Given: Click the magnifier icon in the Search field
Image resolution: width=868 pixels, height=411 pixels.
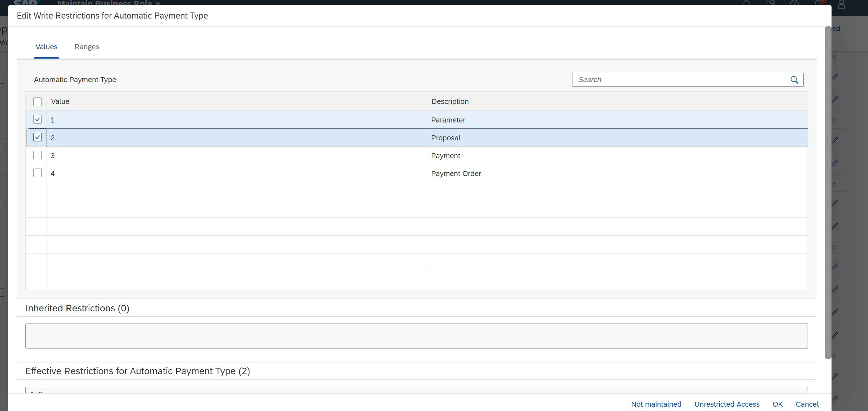Looking at the screenshot, I should pyautogui.click(x=794, y=80).
